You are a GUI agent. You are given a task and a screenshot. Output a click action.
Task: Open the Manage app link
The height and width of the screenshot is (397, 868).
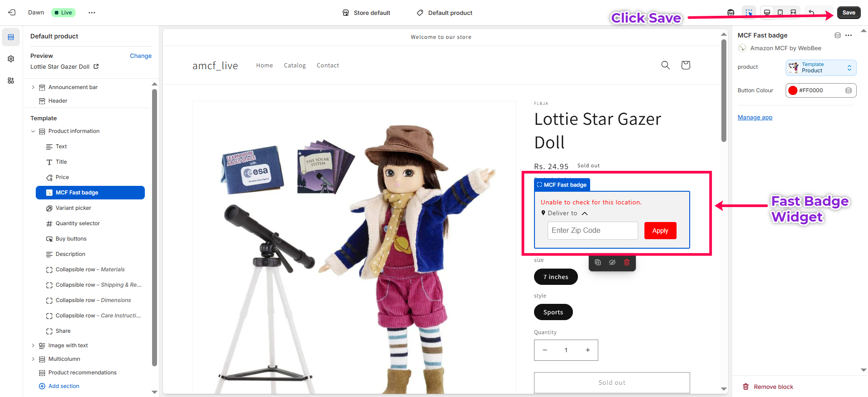[755, 118]
